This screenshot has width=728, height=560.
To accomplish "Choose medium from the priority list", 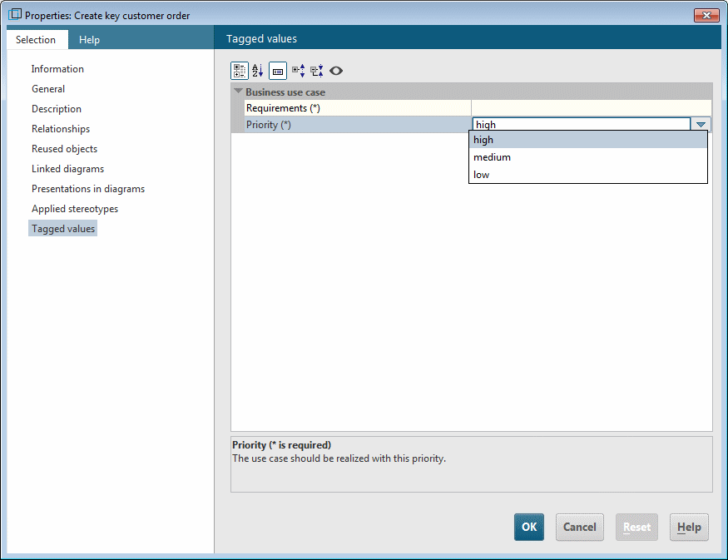I will (587, 157).
